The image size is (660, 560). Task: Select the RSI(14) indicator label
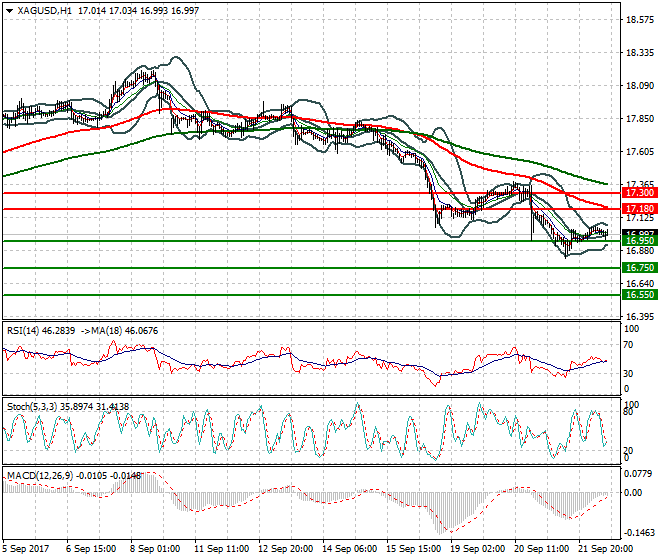tap(23, 331)
